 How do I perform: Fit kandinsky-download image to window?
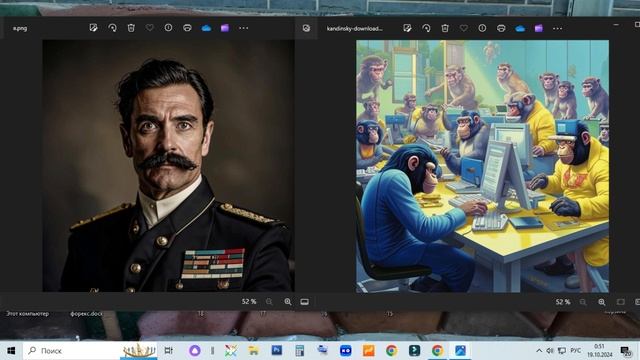coord(620,302)
